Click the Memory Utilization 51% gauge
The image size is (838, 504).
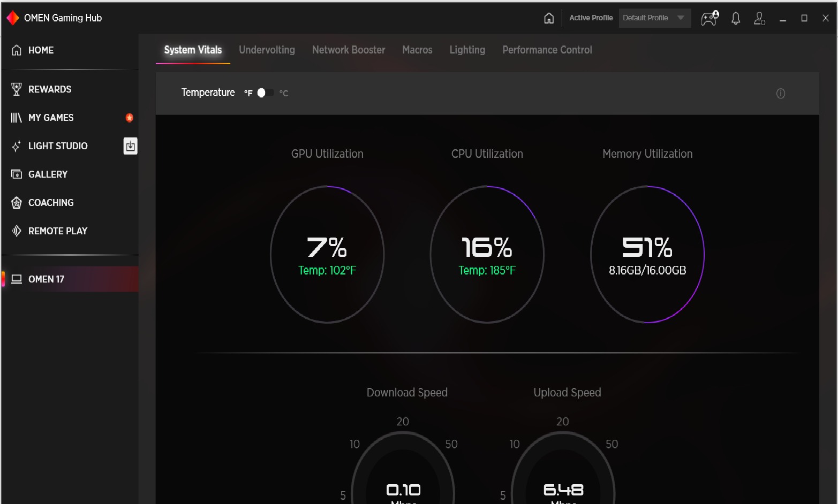click(x=647, y=255)
